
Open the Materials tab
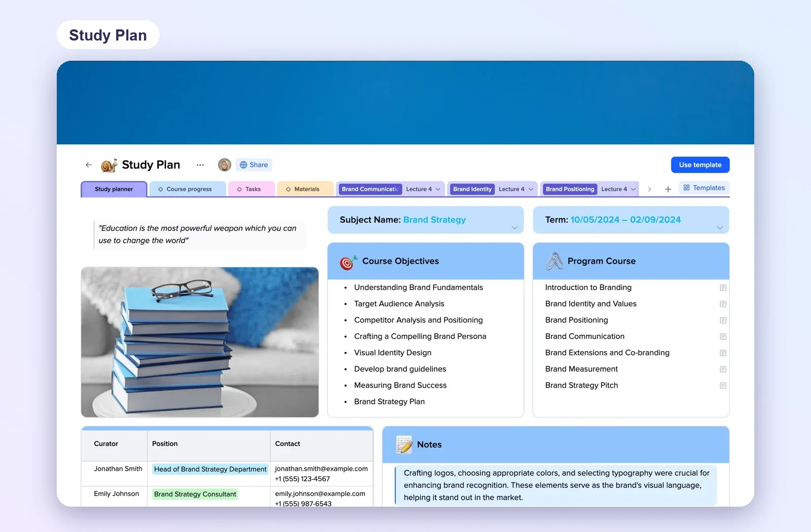point(306,189)
